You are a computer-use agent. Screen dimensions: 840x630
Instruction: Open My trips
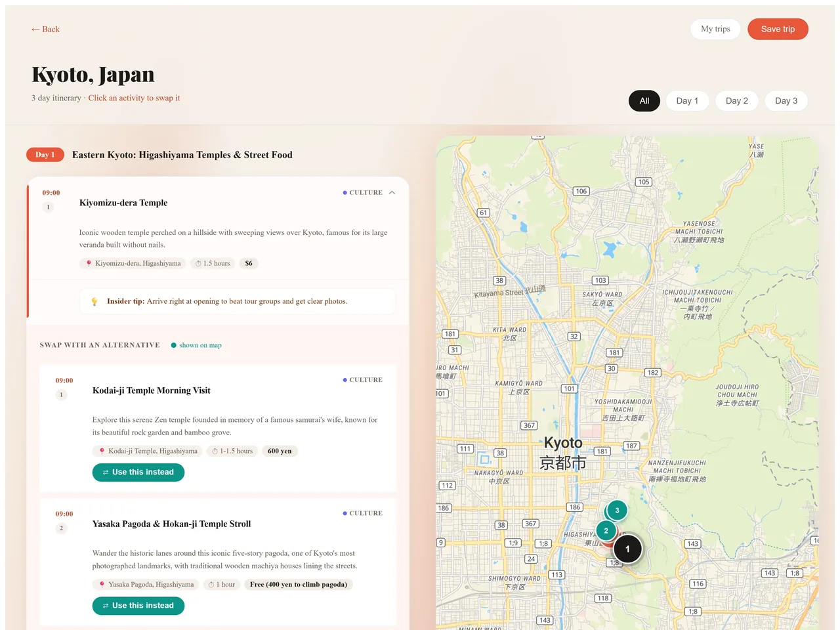tap(715, 29)
